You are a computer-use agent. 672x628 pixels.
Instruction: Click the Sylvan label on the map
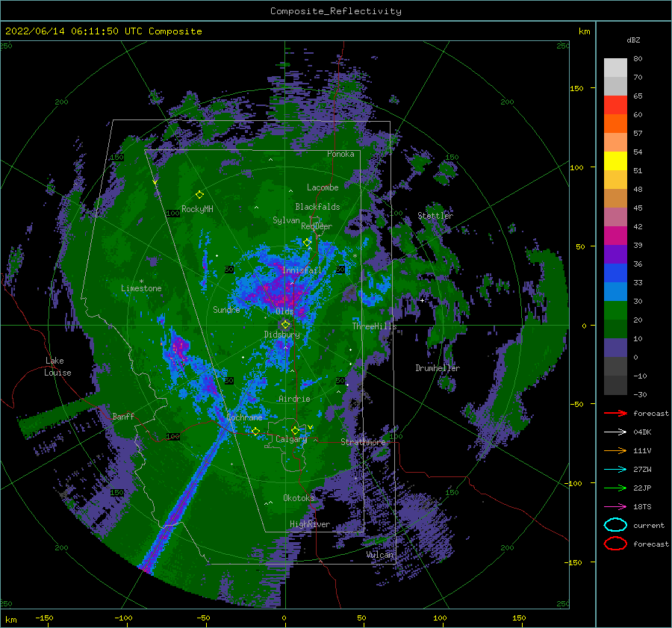pos(286,220)
